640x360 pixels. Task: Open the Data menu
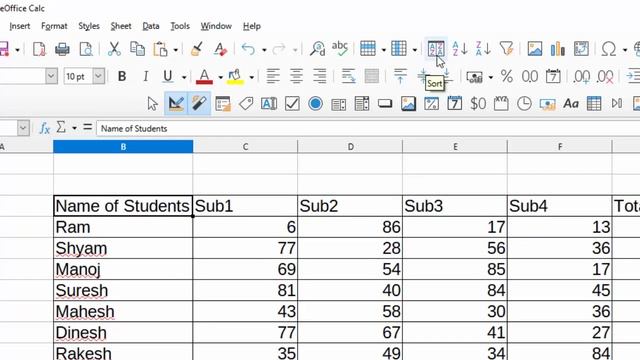click(151, 26)
